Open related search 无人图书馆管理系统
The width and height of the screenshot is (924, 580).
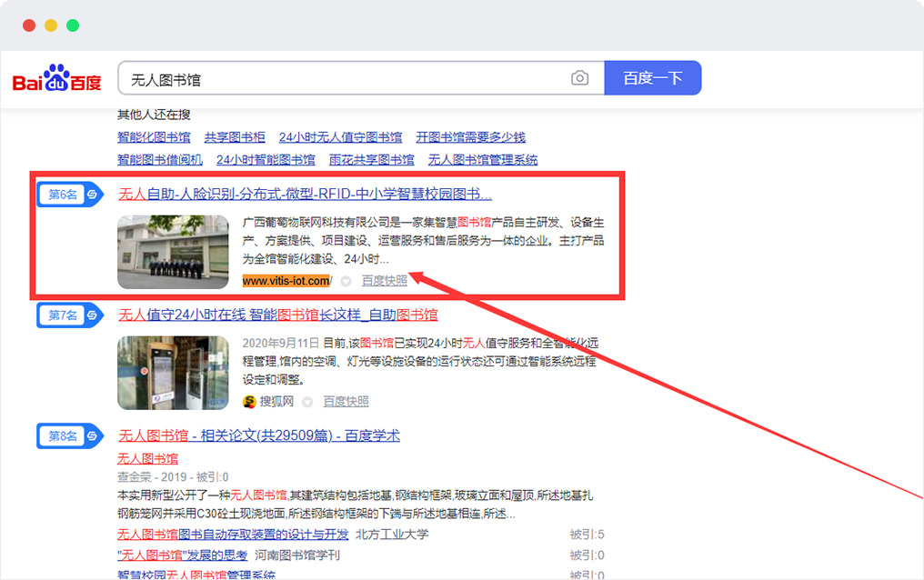(483, 160)
